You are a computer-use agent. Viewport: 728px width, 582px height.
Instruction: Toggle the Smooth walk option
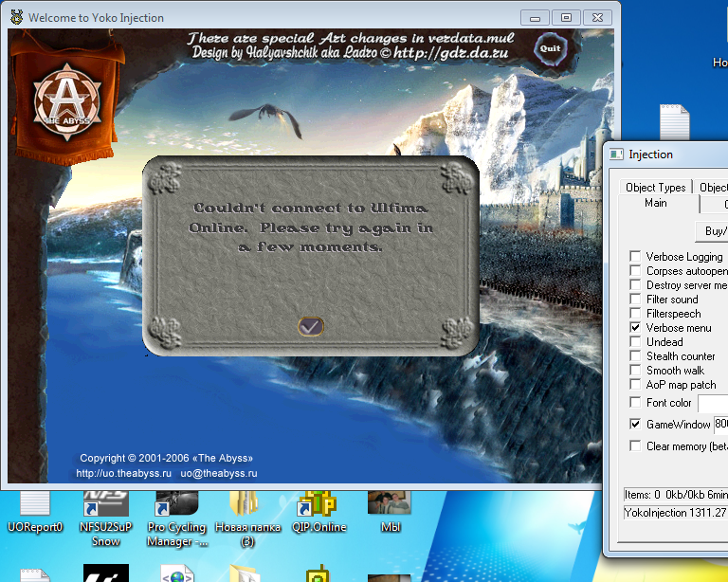[635, 371]
